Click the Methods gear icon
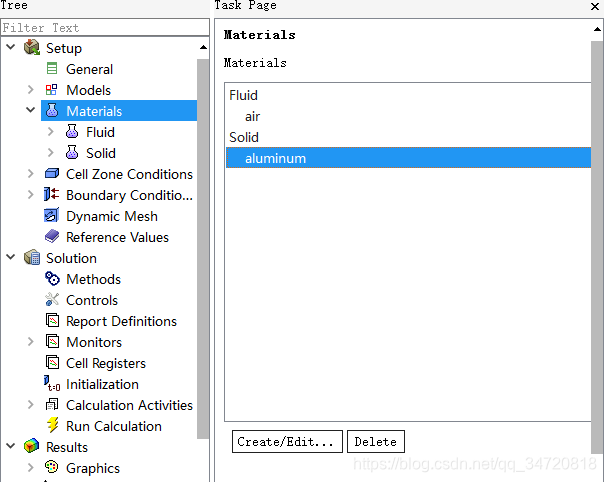 (52, 278)
